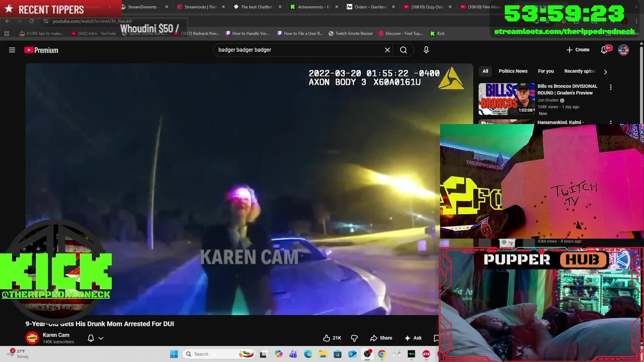Open Microsoft Store from the taskbar
Viewport: 644px width, 362px height.
338,354
